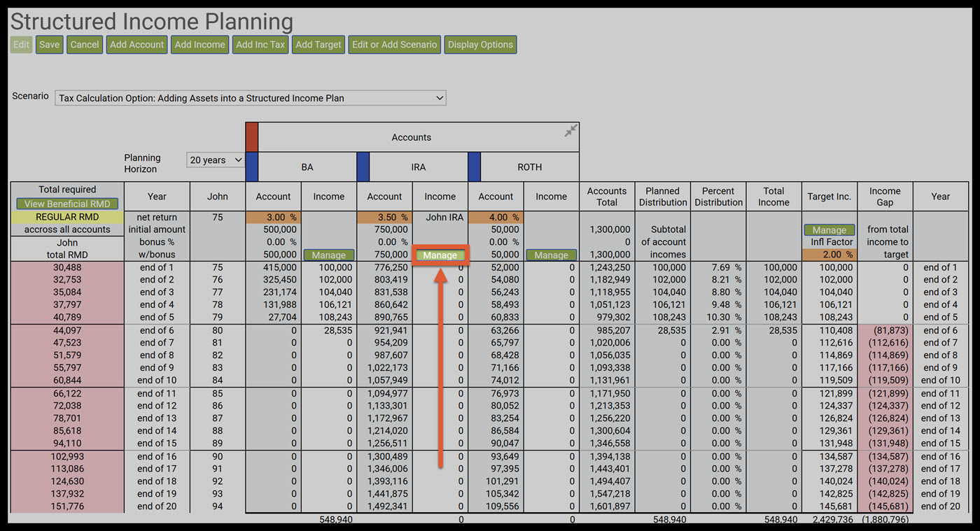
Task: Click the Accounts Total column header
Action: tap(607, 197)
